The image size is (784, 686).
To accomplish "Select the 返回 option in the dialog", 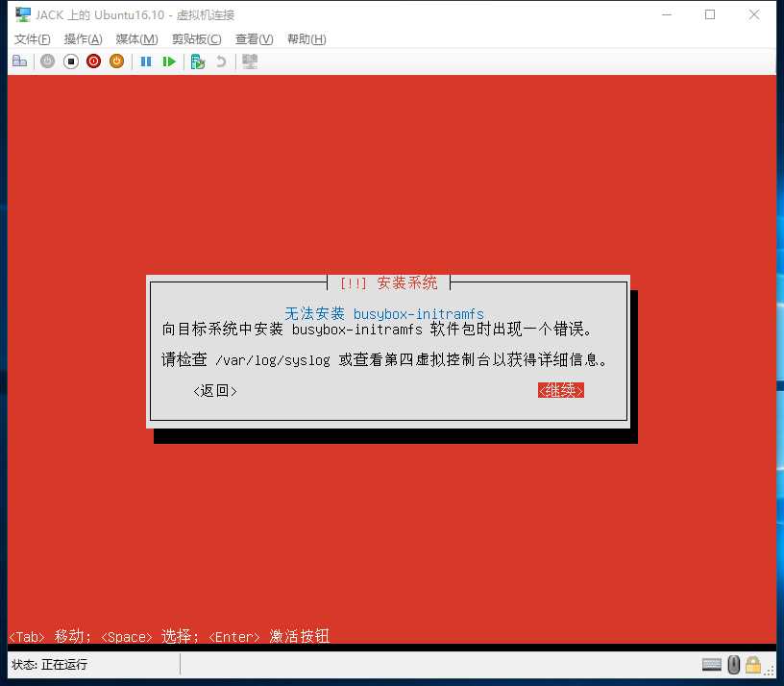I will [214, 391].
